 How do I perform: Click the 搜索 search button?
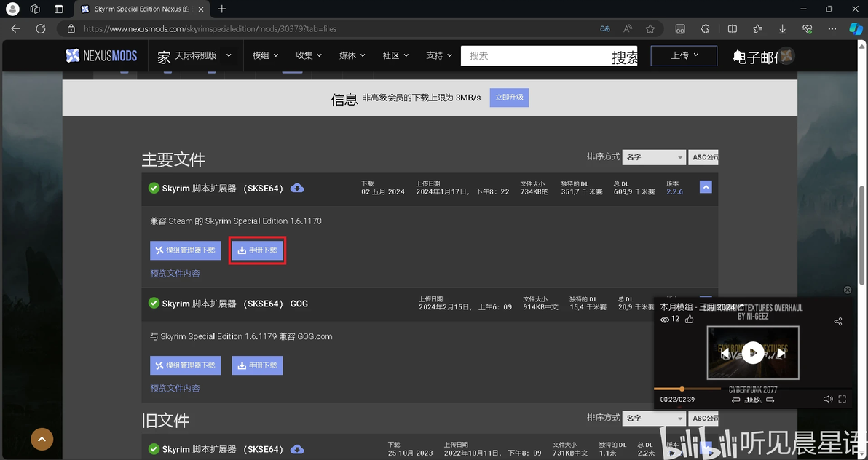pyautogui.click(x=625, y=57)
